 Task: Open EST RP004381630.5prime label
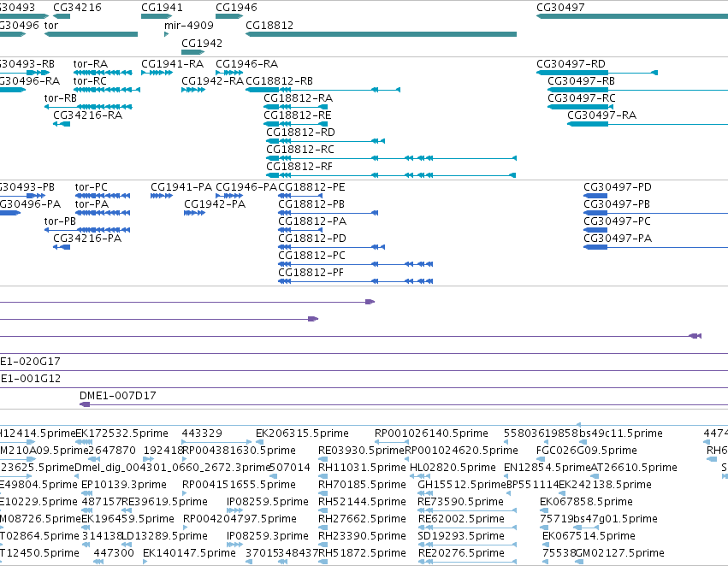[240, 451]
